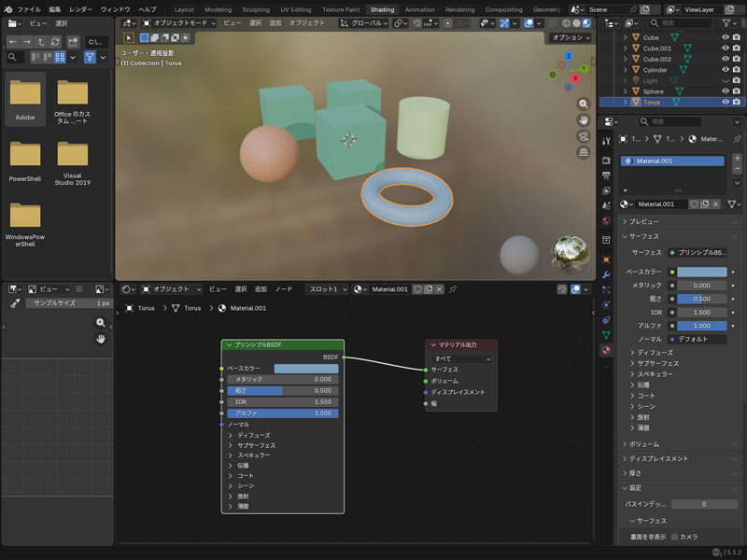Expand the Volume panel in properties
The width and height of the screenshot is (747, 560).
(x=680, y=444)
